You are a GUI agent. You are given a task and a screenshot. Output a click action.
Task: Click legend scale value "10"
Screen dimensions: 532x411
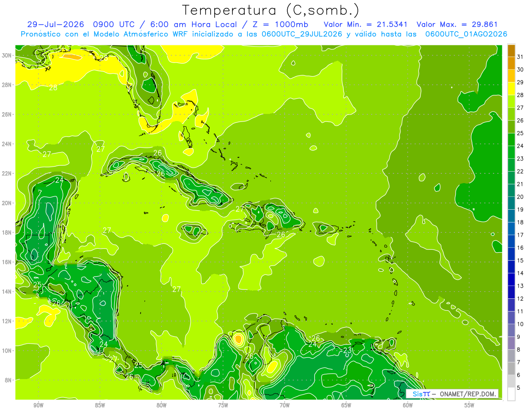(520, 324)
